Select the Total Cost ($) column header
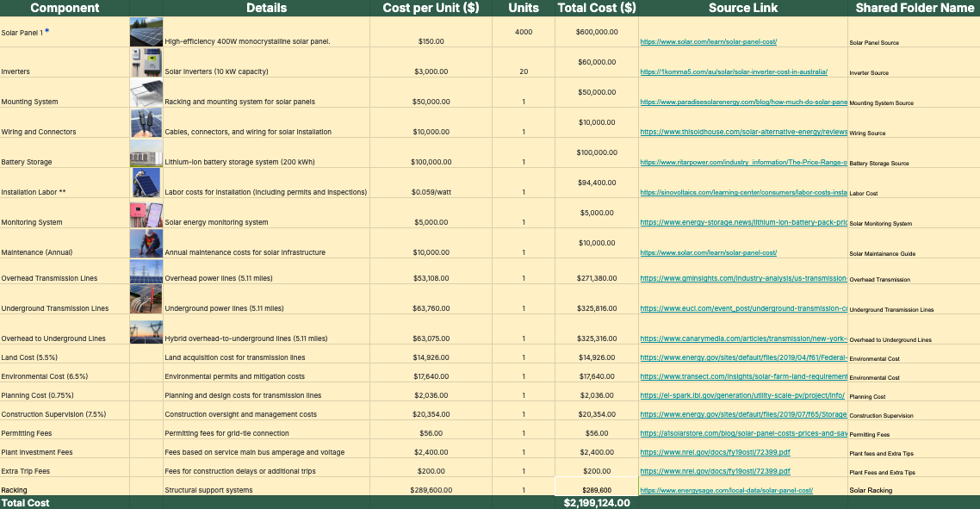The height and width of the screenshot is (509, 980). [597, 8]
